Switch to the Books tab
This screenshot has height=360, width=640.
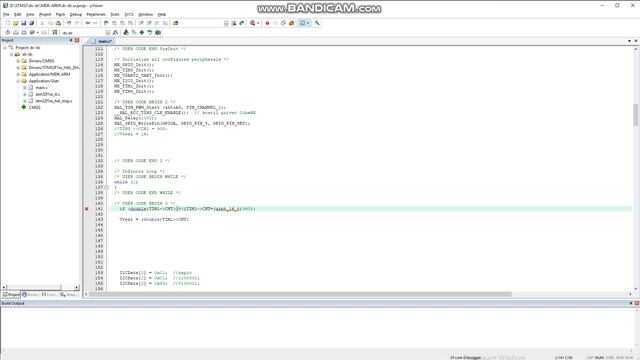point(31,294)
